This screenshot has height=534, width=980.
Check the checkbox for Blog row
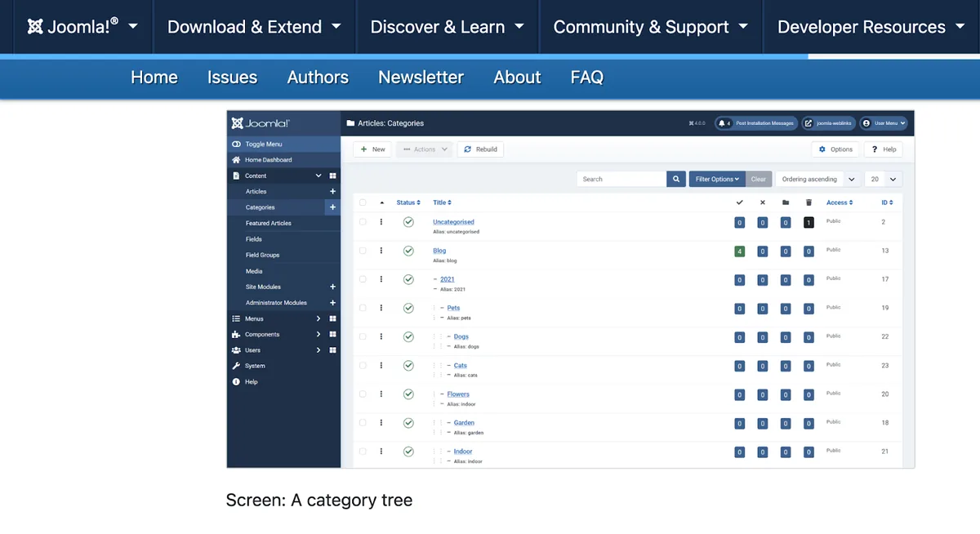tap(363, 251)
